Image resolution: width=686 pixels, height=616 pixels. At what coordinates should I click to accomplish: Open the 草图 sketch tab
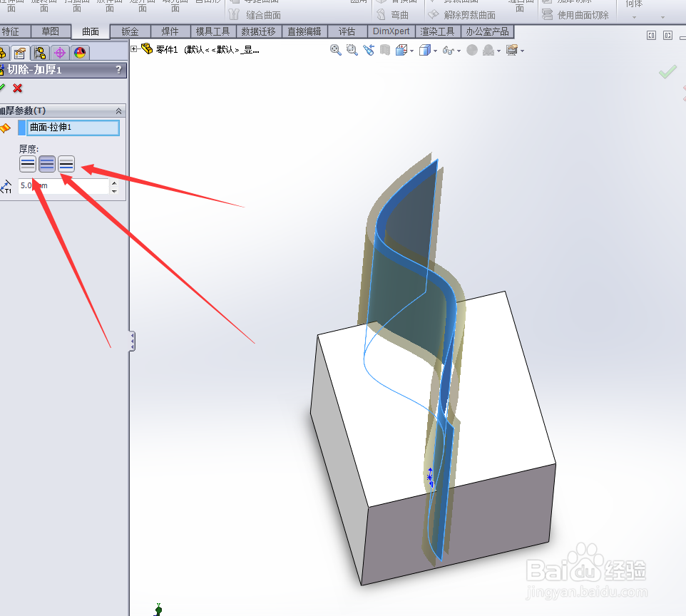[x=51, y=31]
